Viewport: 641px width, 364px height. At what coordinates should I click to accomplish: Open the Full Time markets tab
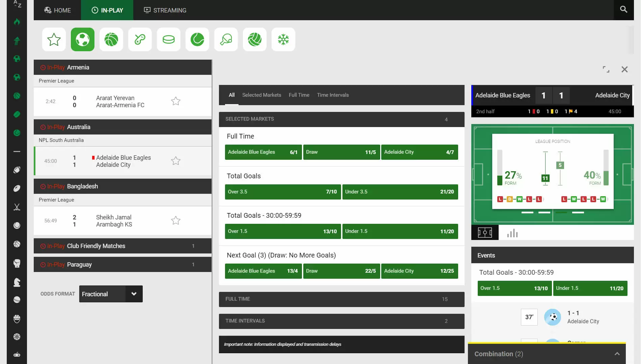[x=299, y=95]
